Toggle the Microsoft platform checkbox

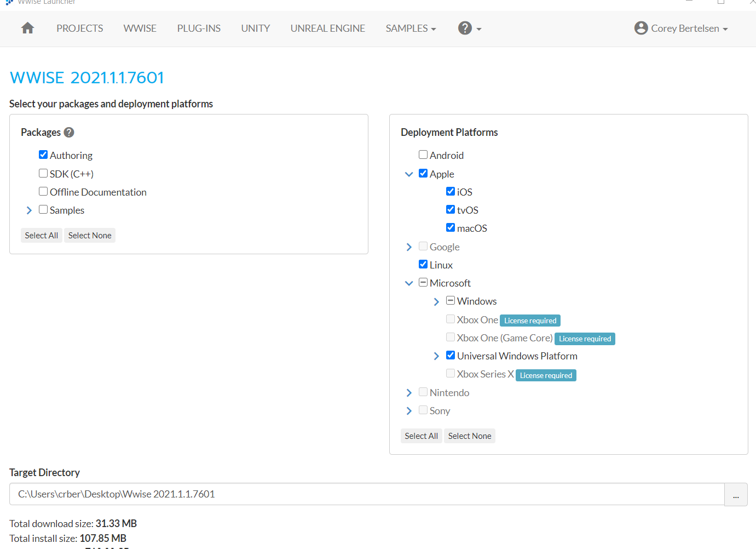(x=423, y=282)
